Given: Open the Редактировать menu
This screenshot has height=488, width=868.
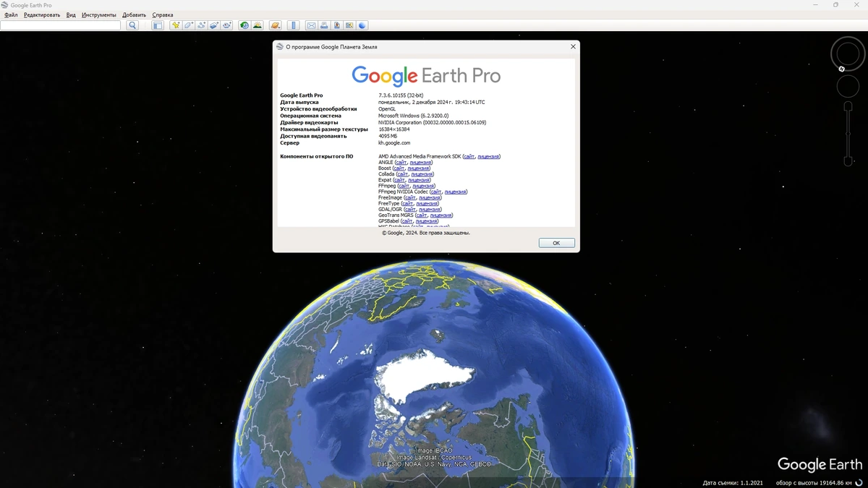Looking at the screenshot, I should point(42,15).
